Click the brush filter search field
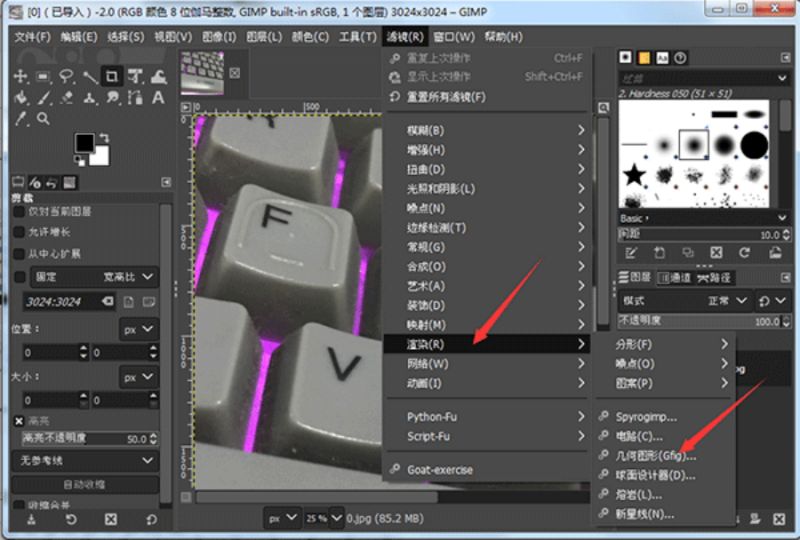The image size is (800, 540). (697, 78)
